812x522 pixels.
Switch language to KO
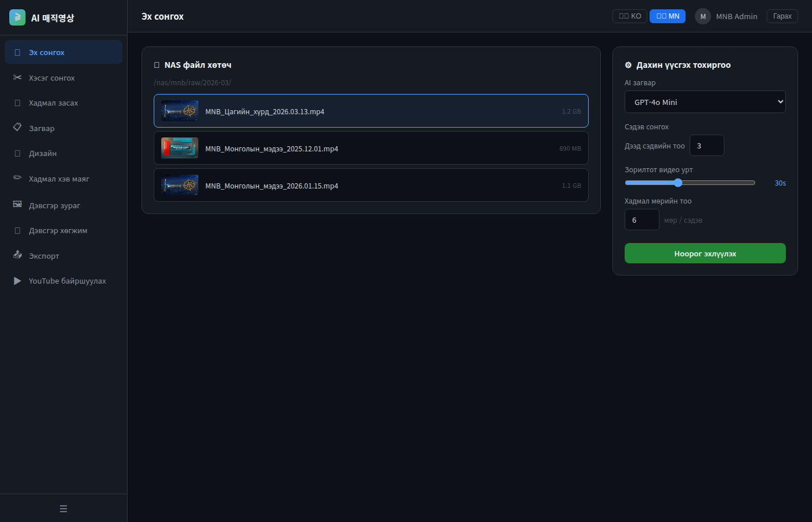pyautogui.click(x=630, y=16)
